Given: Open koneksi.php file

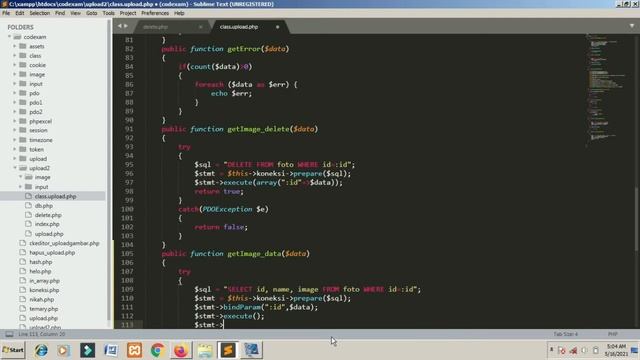Looking at the screenshot, I should pyautogui.click(x=44, y=290).
